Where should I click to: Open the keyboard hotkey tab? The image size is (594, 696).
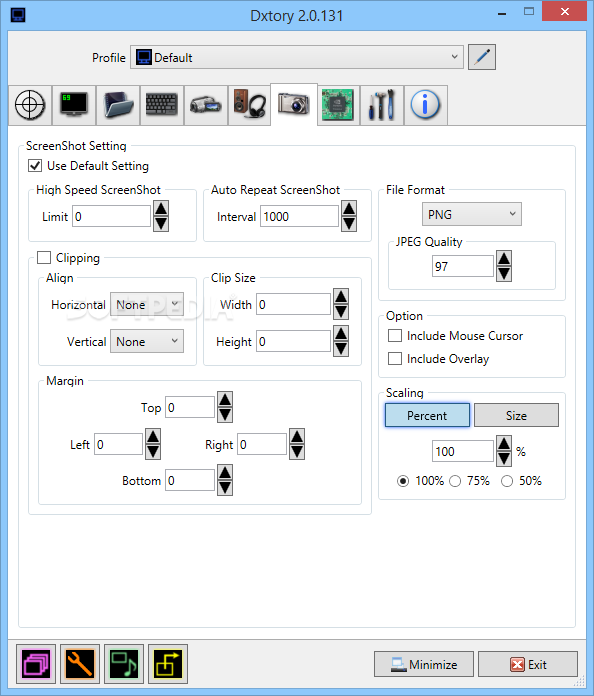(x=162, y=105)
